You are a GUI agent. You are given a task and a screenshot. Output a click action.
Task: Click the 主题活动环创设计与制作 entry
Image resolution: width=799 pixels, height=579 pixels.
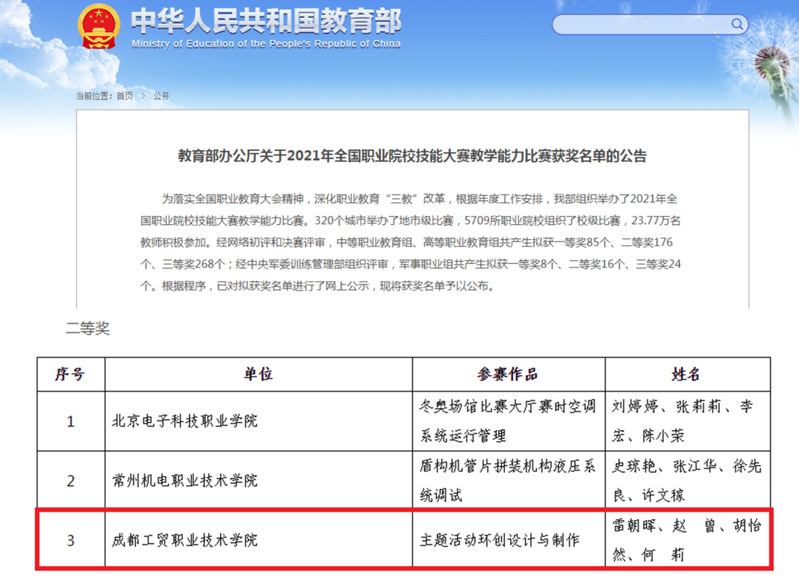coord(508,540)
